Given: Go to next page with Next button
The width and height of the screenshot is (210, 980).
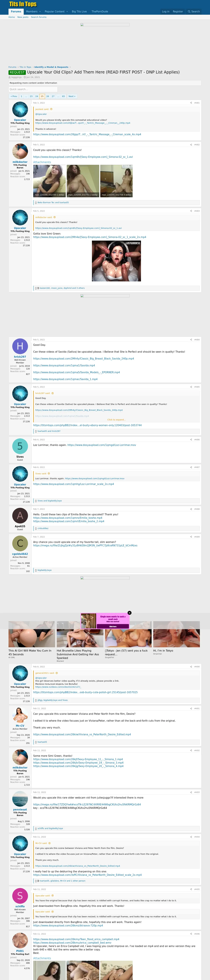Looking at the screenshot, I should click(72, 96).
